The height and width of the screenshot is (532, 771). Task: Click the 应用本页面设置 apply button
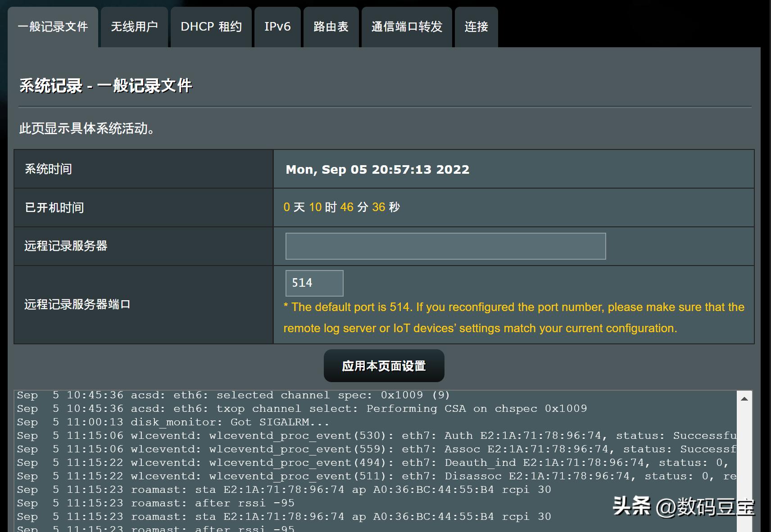(x=383, y=365)
